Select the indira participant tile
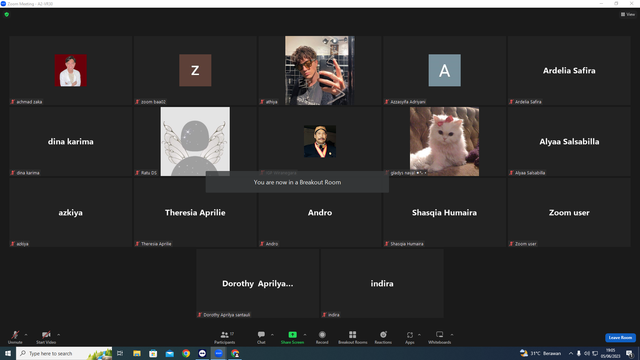The width and height of the screenshot is (640, 360). tap(382, 283)
